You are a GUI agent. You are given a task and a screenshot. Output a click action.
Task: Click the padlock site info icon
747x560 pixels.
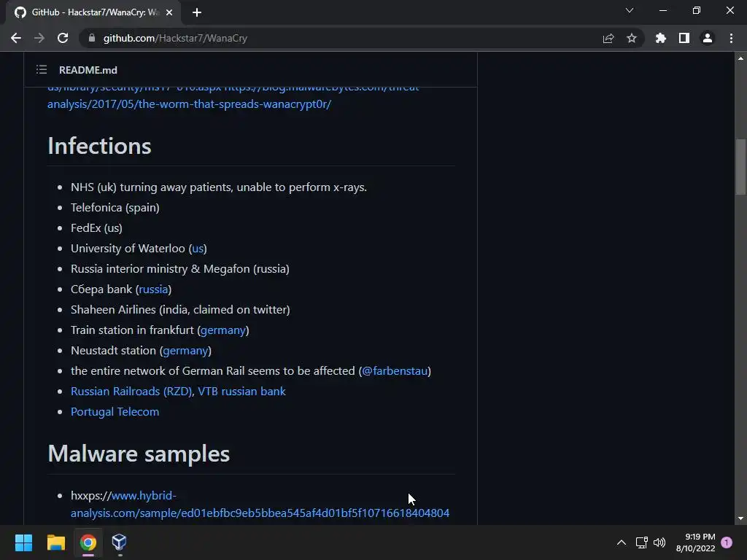tap(92, 38)
